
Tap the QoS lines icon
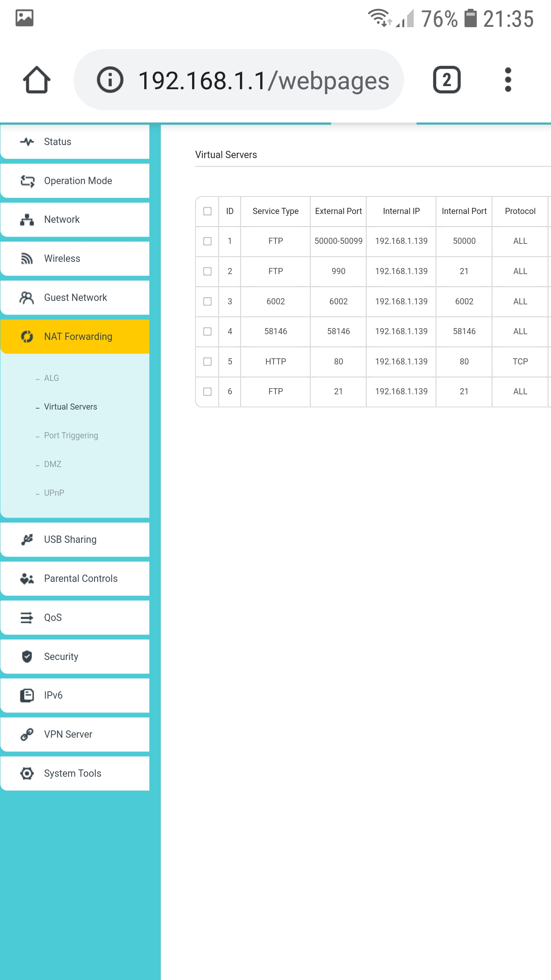[x=27, y=617]
